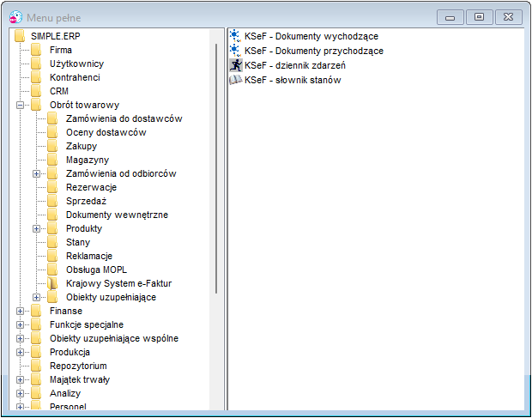Select the Oceny dostawców tree item
Image resolution: width=532 pixels, height=418 pixels.
pyautogui.click(x=106, y=132)
